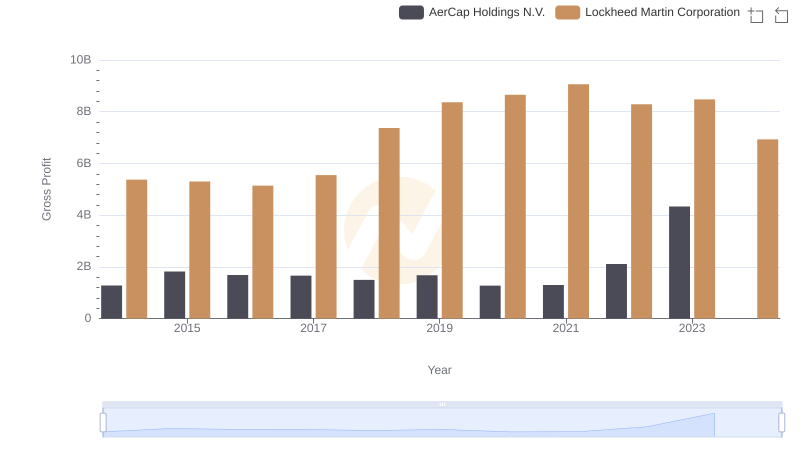Click the 6B y-axis label
Screen dimensions: 800x461
pyautogui.click(x=84, y=163)
